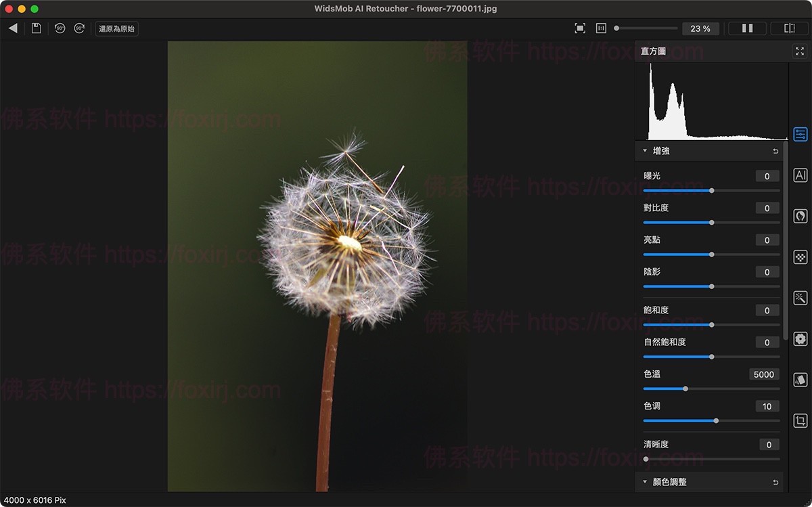This screenshot has height=507, width=812.
Task: Rotate image 90° clockwise
Action: pos(79,28)
